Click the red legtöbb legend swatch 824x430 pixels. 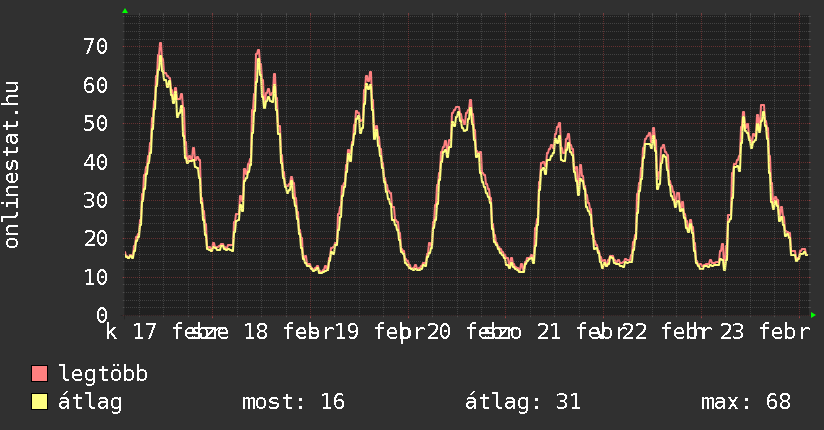click(40, 374)
